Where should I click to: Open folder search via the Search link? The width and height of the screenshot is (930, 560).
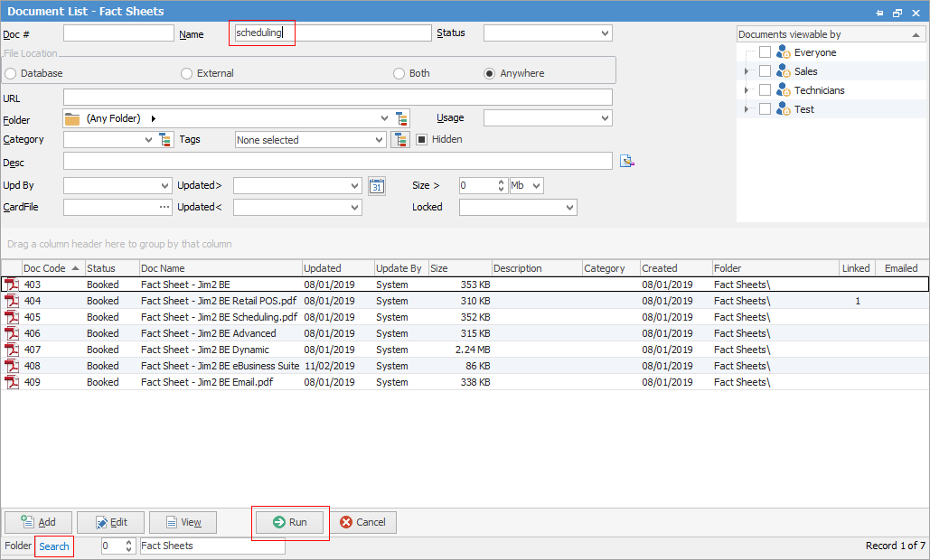[54, 546]
